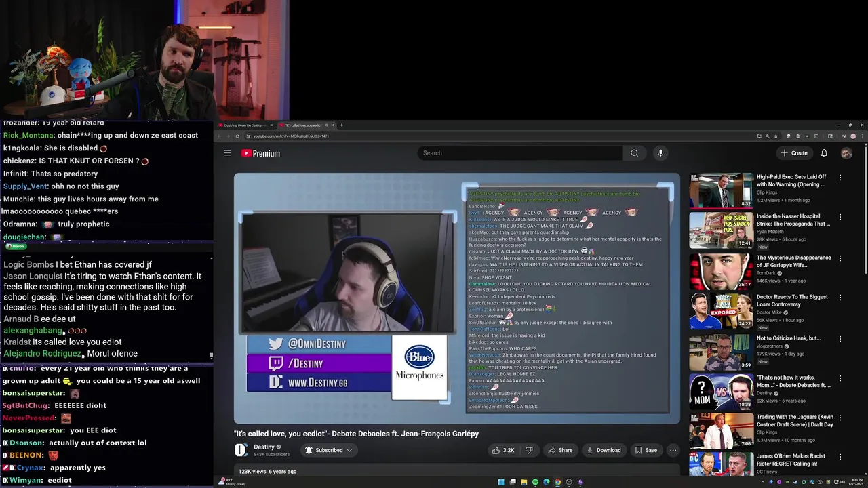Screen dimensions: 868x488
Task: Open options for 'Mysterious Disappearance' video
Action: coord(840,258)
